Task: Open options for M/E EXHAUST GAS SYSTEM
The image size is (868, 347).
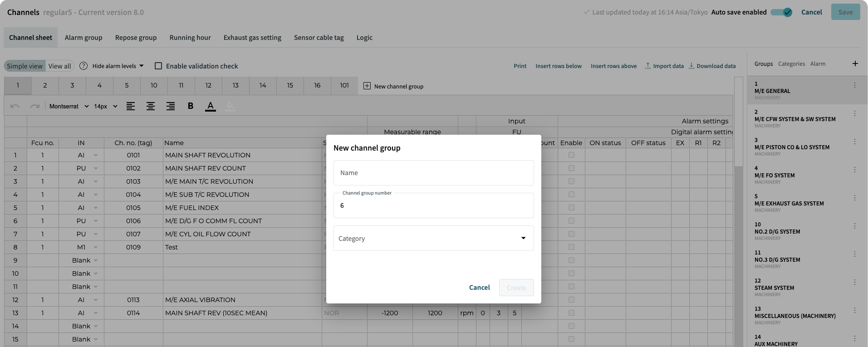Action: click(855, 198)
